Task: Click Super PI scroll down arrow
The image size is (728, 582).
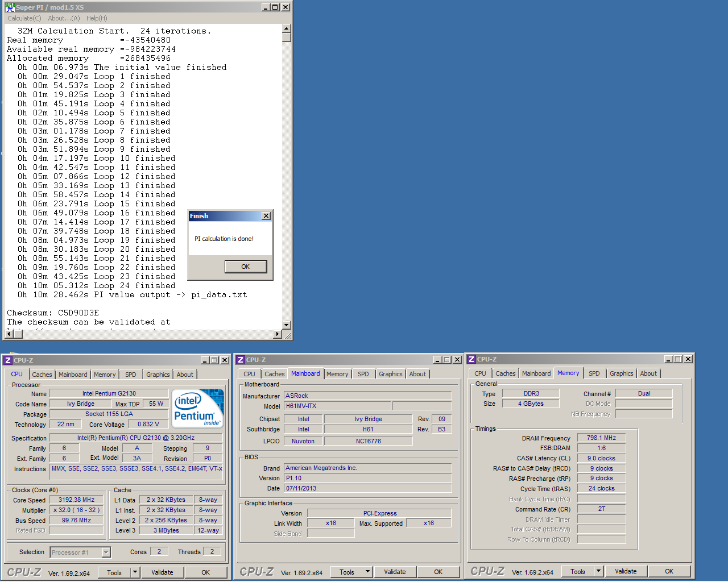Action: pyautogui.click(x=287, y=325)
